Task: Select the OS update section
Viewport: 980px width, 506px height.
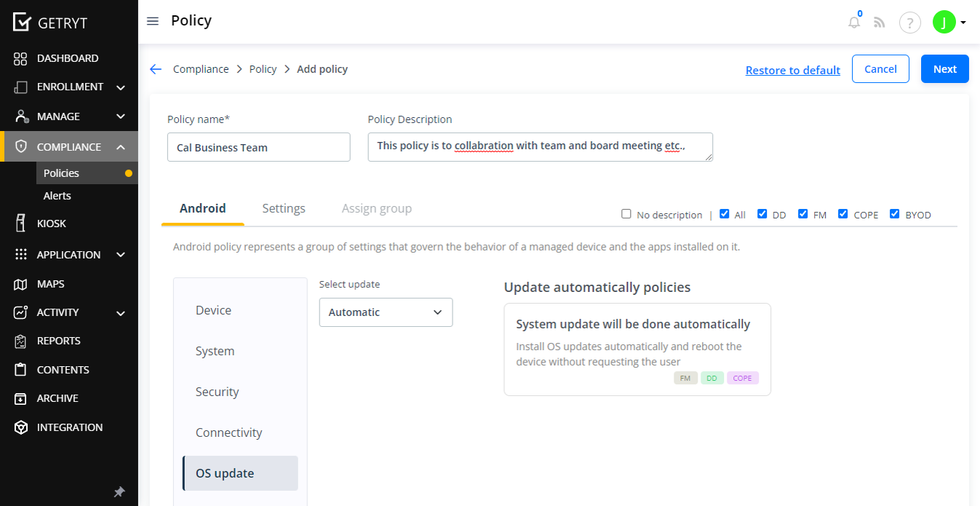Action: (x=240, y=473)
